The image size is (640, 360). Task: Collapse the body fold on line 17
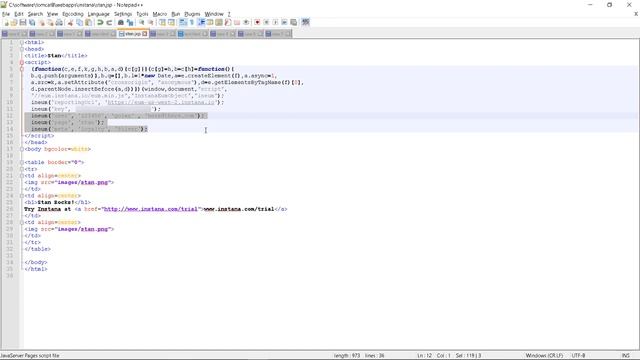click(22, 149)
